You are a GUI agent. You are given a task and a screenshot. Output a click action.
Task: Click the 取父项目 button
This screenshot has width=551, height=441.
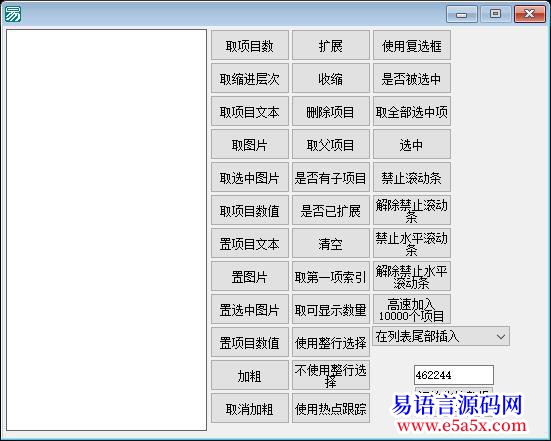tap(331, 144)
